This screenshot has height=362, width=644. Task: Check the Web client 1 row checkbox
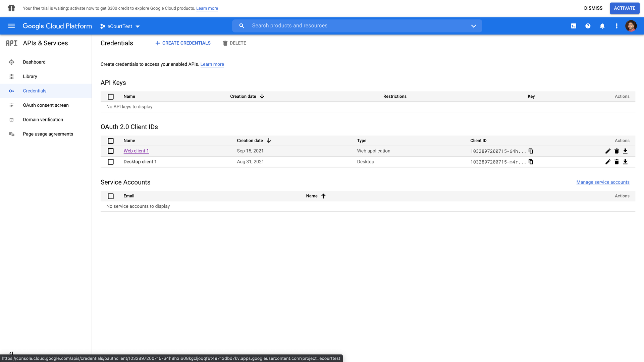pyautogui.click(x=111, y=151)
